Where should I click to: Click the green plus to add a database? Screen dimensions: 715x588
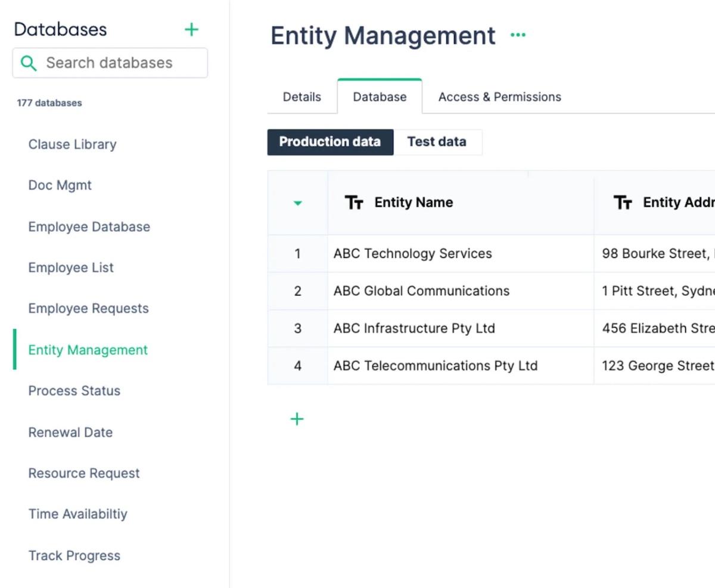191,30
